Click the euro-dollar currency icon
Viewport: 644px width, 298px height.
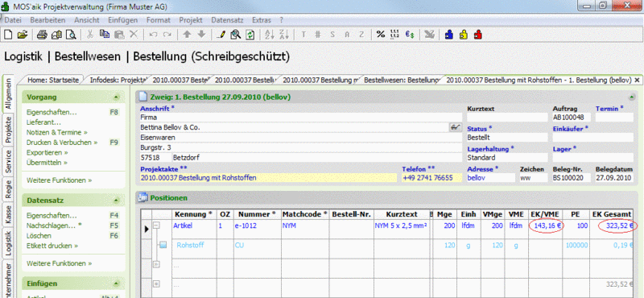(x=410, y=35)
